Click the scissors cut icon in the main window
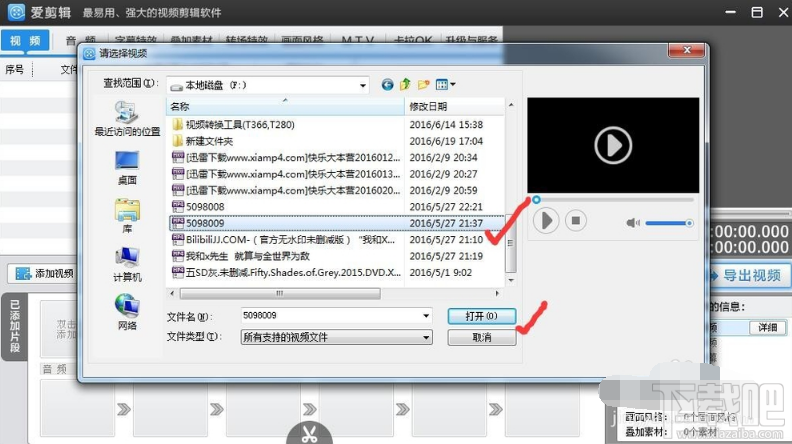 [309, 433]
